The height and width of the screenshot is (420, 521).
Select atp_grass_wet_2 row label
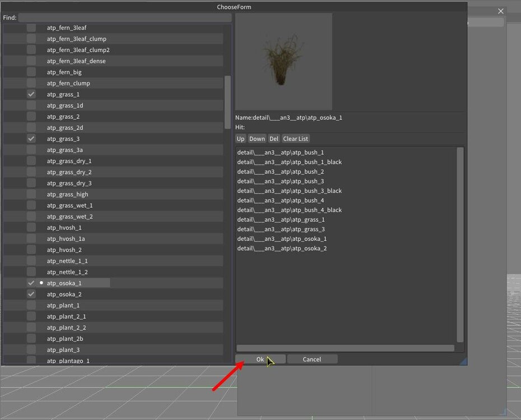70,217
